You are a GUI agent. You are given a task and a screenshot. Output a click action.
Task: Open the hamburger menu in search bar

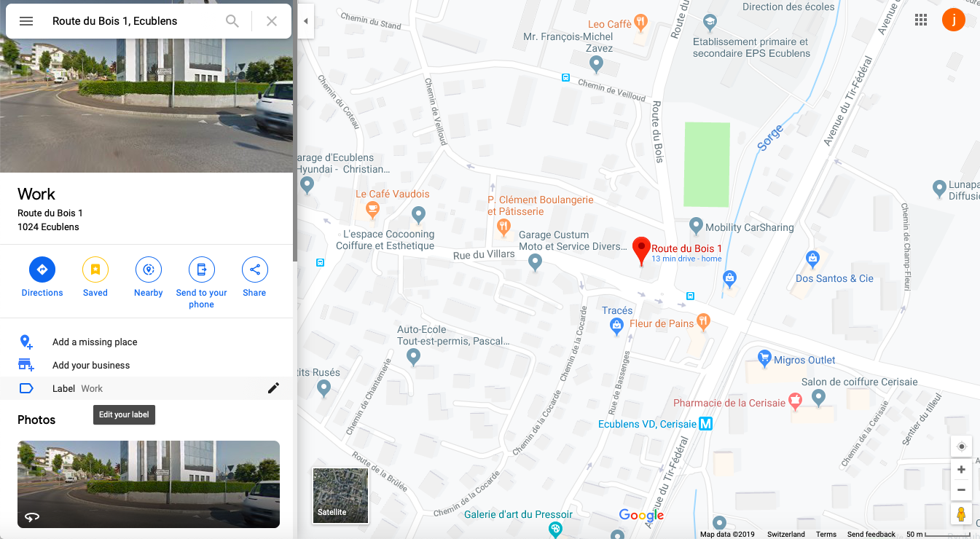pos(26,21)
